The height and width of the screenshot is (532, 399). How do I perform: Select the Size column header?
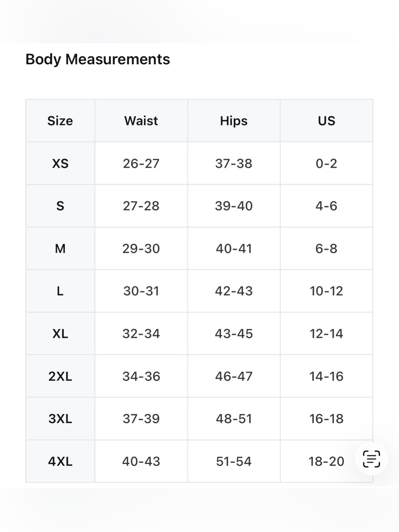(x=60, y=121)
